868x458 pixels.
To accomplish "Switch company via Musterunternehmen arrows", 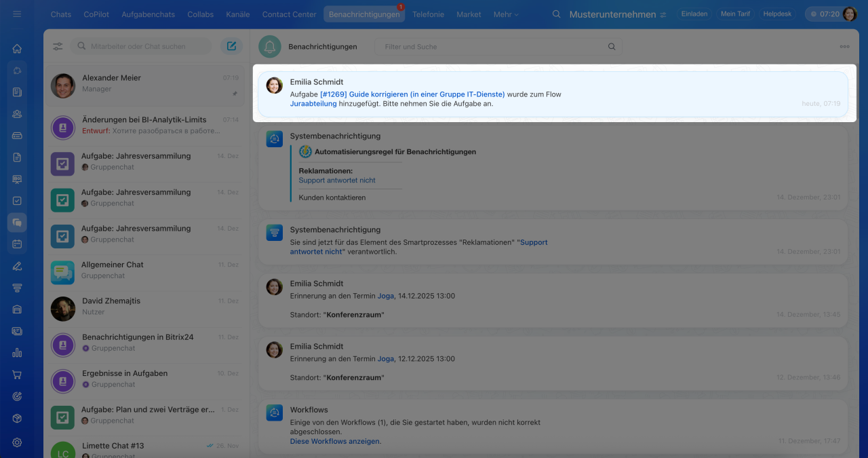I will [663, 14].
